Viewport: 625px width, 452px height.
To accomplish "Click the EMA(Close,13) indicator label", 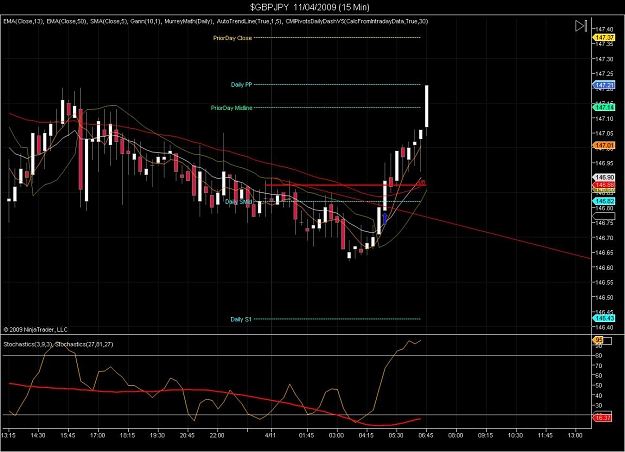I will click(x=23, y=21).
